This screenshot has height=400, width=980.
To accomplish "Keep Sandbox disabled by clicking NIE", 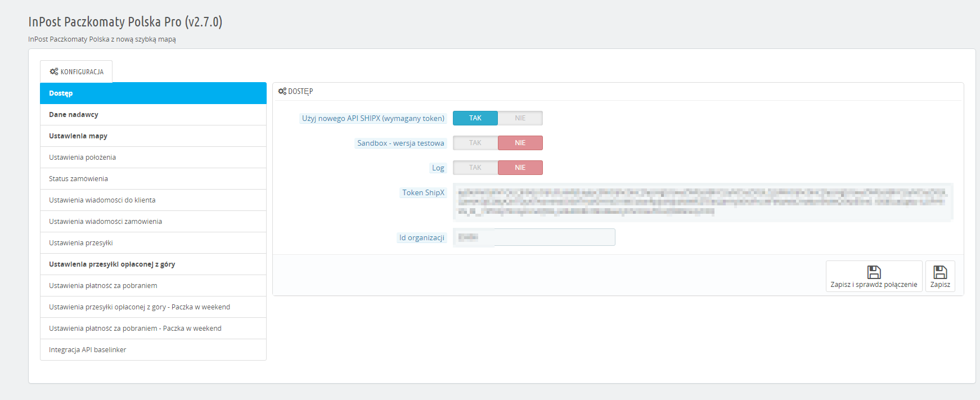I will pyautogui.click(x=520, y=143).
